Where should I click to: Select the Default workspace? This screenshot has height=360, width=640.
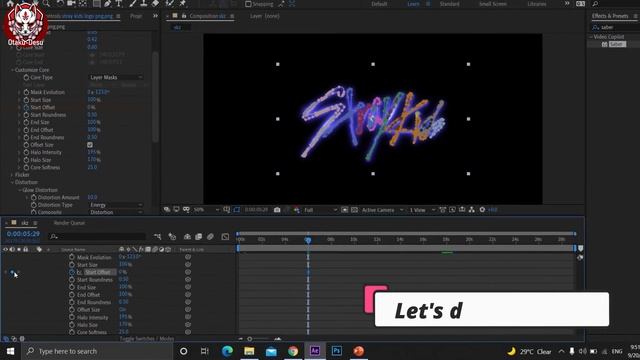pyautogui.click(x=379, y=4)
